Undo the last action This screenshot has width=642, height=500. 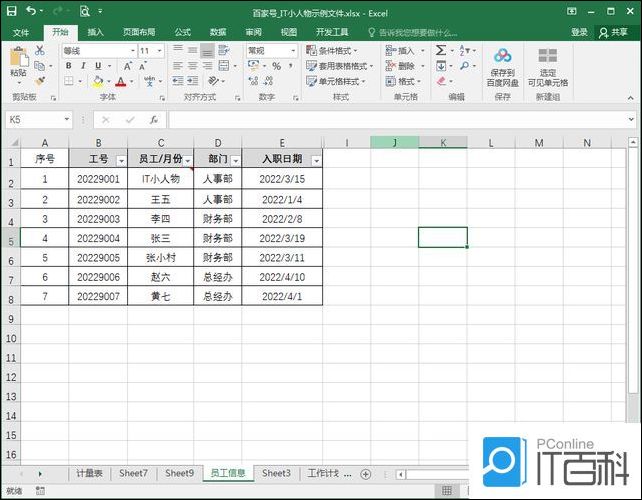[31, 11]
